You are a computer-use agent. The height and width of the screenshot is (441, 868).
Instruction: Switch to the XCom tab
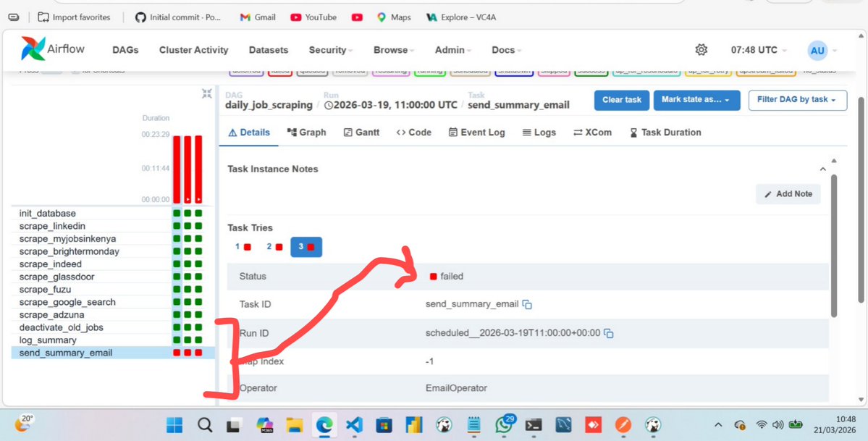(592, 133)
